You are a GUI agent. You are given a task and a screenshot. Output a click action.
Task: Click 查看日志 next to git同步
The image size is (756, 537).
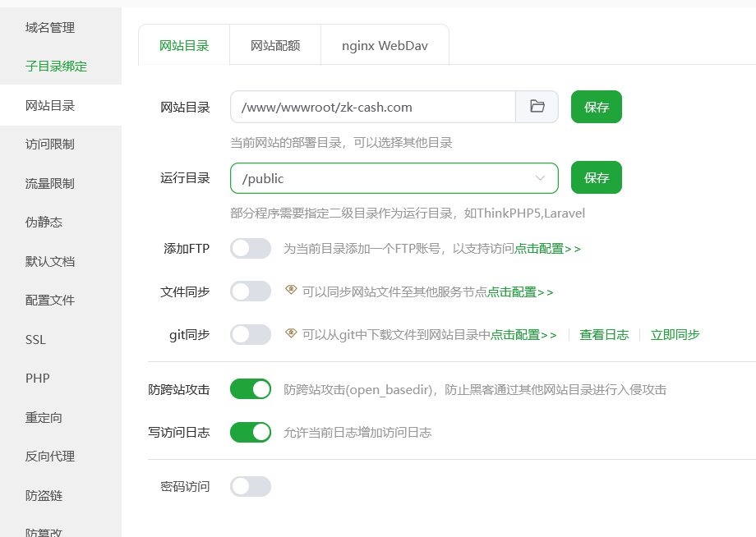point(604,334)
